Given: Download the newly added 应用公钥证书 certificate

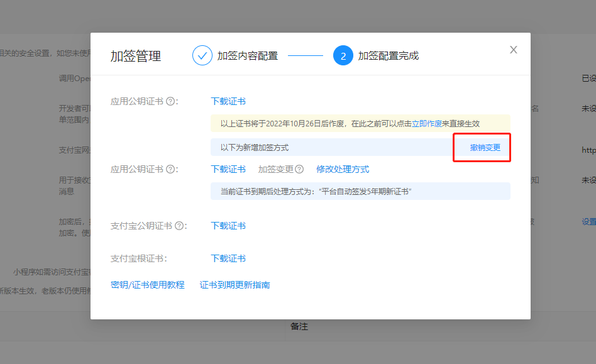Looking at the screenshot, I should coord(228,169).
